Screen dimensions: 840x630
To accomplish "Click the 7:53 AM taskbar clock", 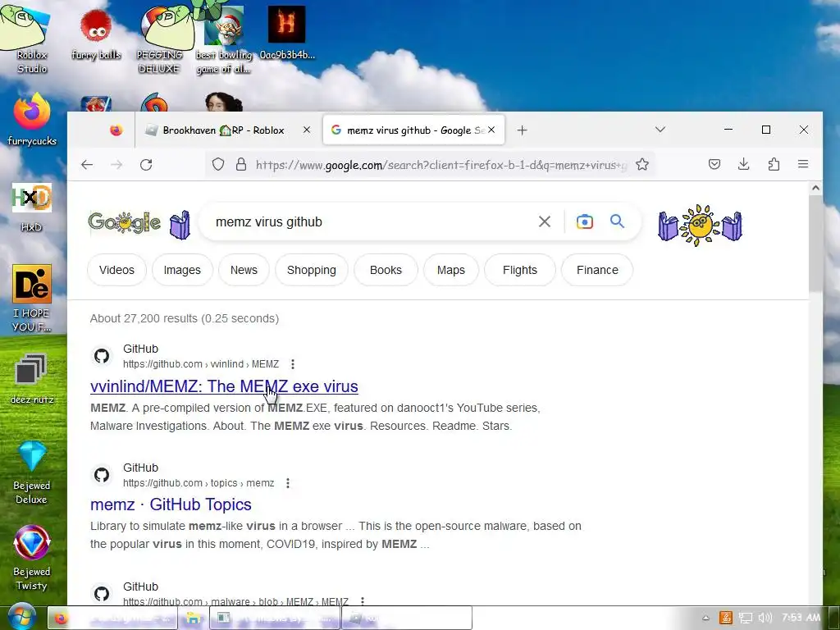I will click(x=801, y=618).
